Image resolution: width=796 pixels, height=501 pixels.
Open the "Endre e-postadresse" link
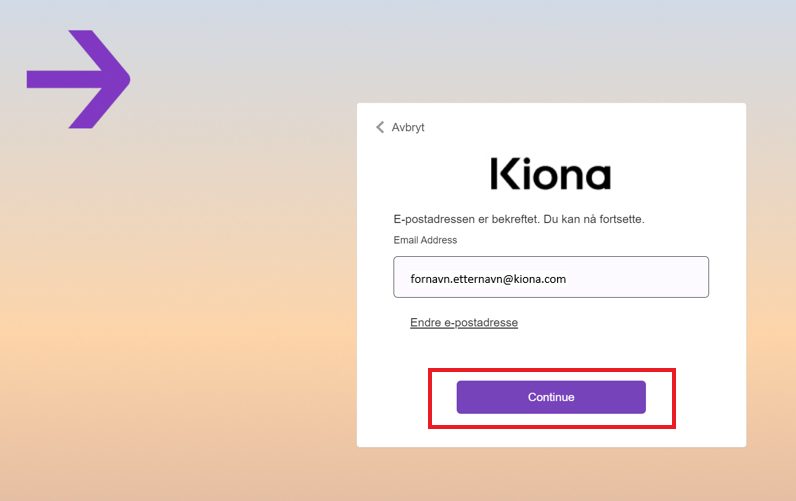[464, 322]
